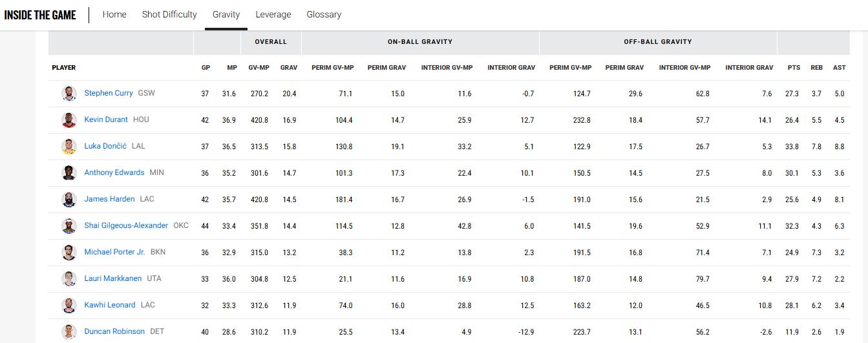Click Stephen Curry's headshot avatar
This screenshot has height=343, width=868.
click(69, 94)
